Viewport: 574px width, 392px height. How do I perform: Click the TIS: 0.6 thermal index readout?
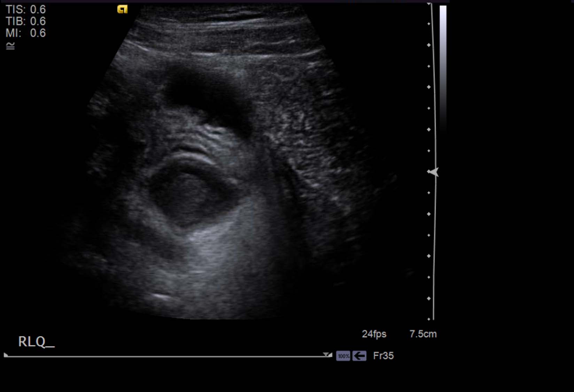tap(26, 9)
